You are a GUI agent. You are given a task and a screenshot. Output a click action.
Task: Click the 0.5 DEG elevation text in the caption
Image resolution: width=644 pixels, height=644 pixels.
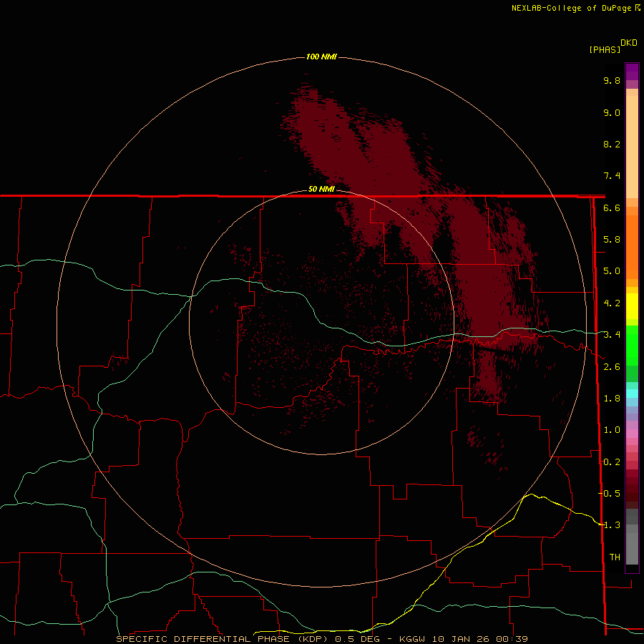pyautogui.click(x=357, y=639)
